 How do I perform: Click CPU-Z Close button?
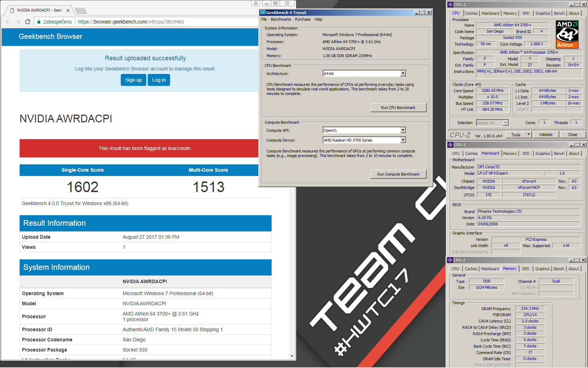(573, 135)
